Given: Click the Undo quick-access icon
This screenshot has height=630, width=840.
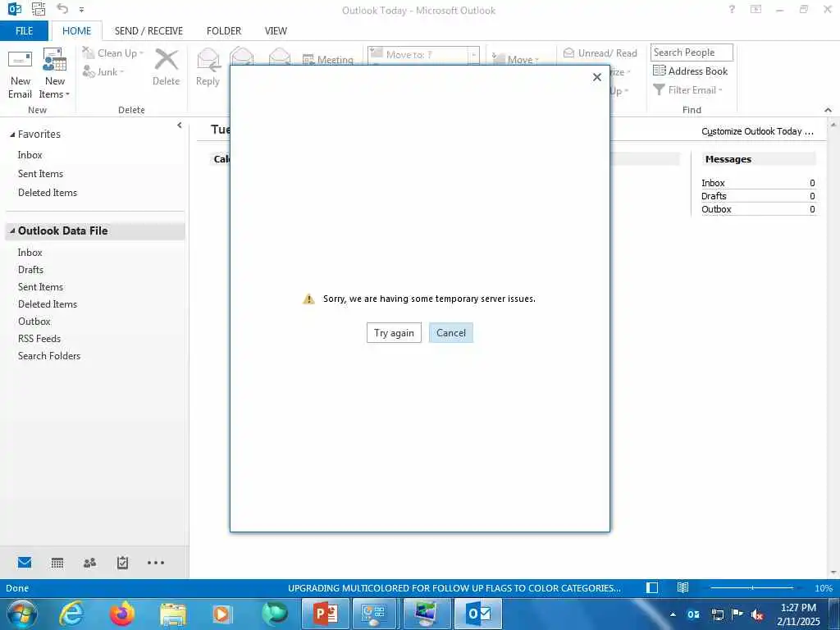Looking at the screenshot, I should [x=62, y=8].
